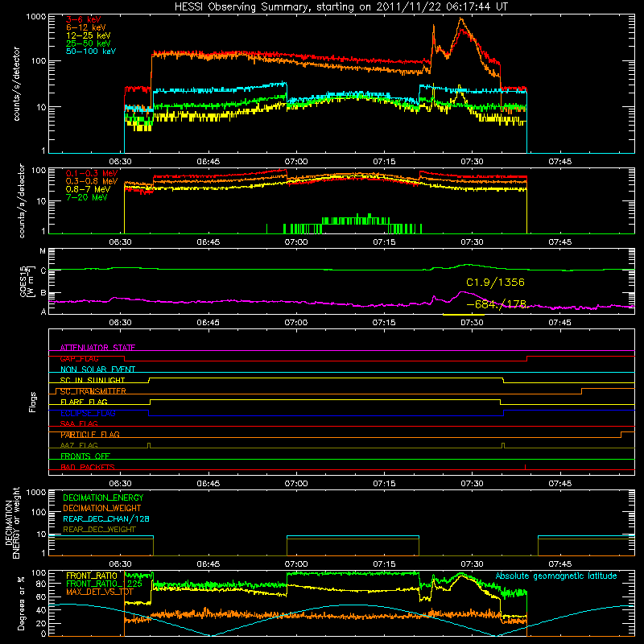Select the PARTICLE_FLAG label
644x644 pixels.
[90, 435]
